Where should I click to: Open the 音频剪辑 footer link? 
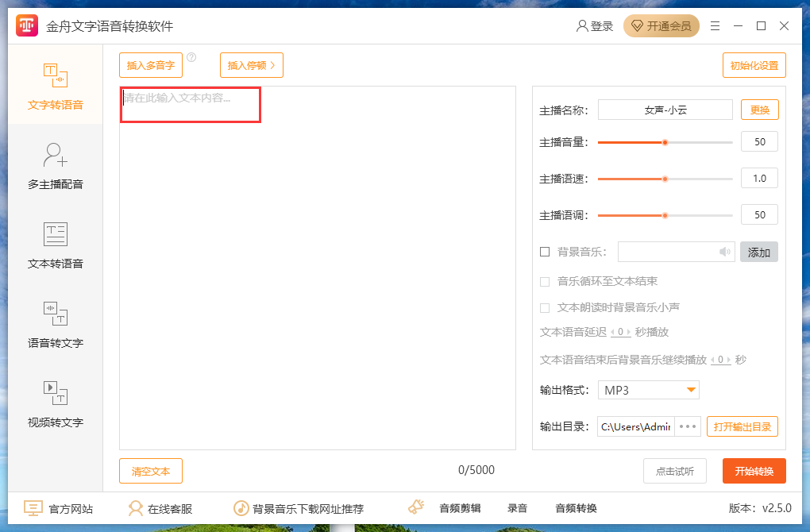[x=460, y=508]
